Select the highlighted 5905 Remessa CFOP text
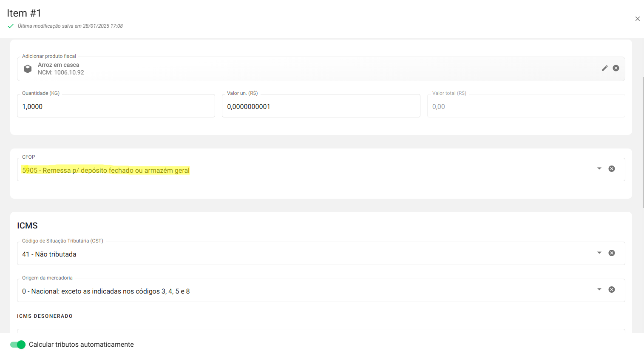 [x=106, y=171]
